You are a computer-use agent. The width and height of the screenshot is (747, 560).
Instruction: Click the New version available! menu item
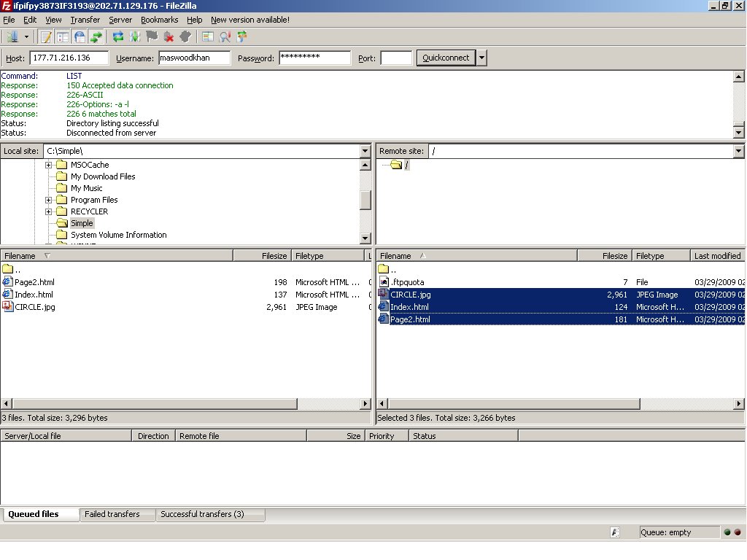[250, 20]
